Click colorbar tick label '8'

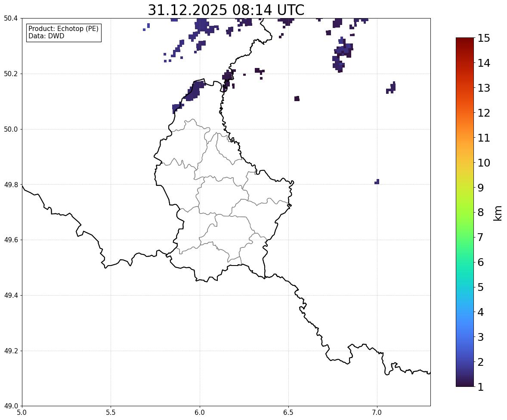point(480,213)
